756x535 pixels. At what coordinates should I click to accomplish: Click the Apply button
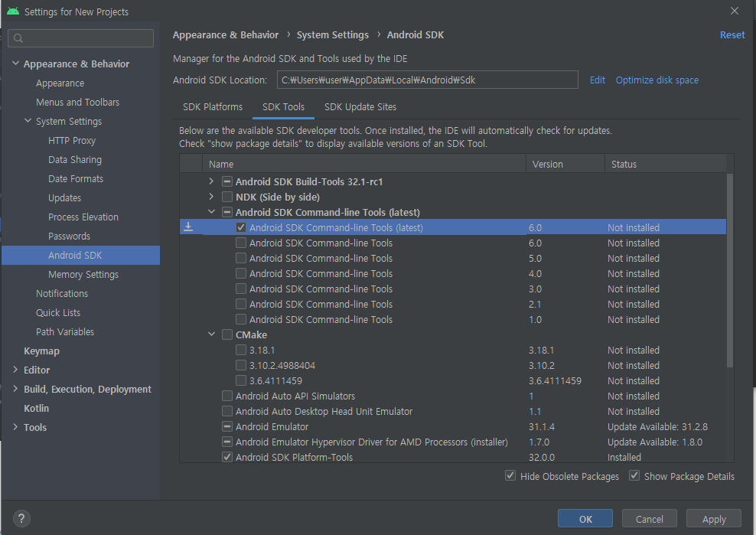coord(714,519)
